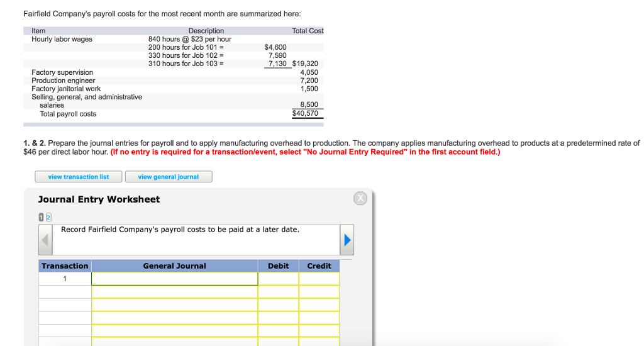Viewport: 644px width, 346px height.
Task: Click the total payroll costs '$40,570' value
Action: (x=305, y=113)
